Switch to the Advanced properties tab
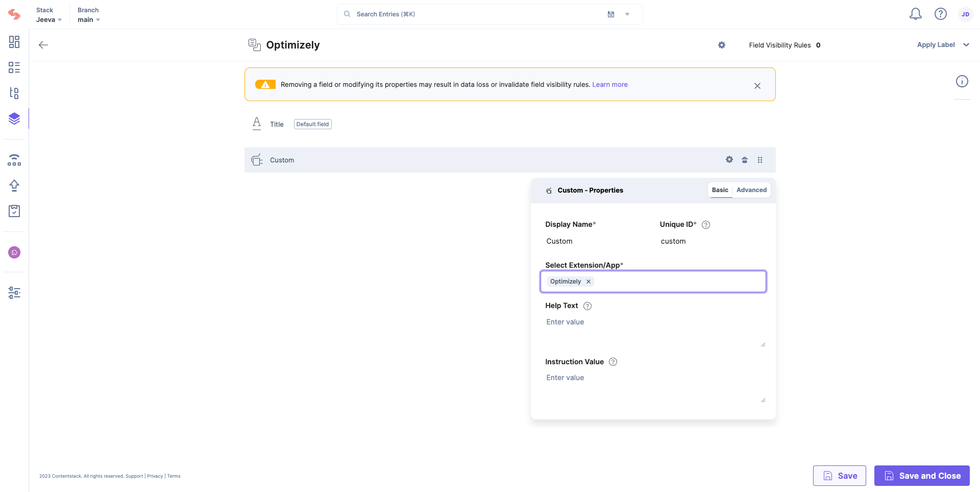The height and width of the screenshot is (492, 980). 751,190
